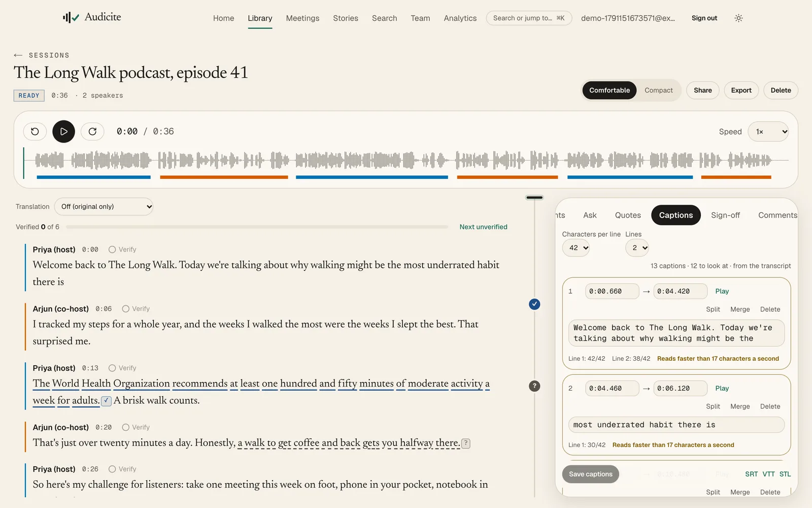This screenshot has width=812, height=508.
Task: Open Characters per line dropdown
Action: pyautogui.click(x=576, y=248)
